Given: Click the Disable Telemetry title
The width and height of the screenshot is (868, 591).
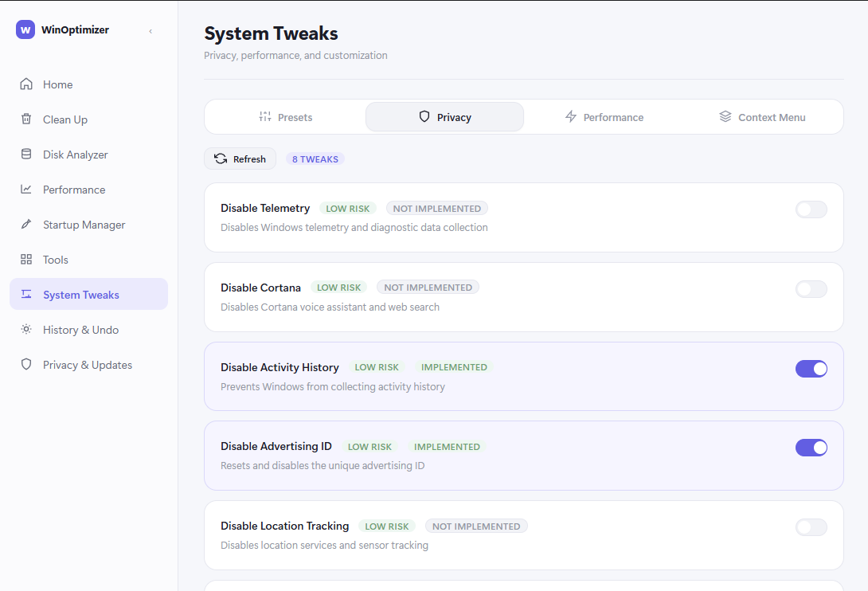Looking at the screenshot, I should point(265,208).
